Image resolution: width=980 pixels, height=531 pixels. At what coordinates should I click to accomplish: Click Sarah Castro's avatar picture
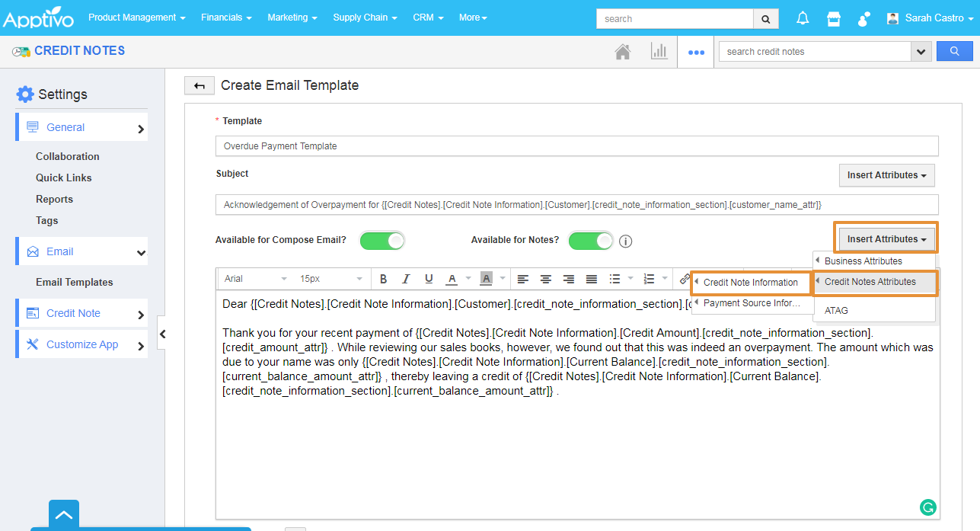coord(893,18)
